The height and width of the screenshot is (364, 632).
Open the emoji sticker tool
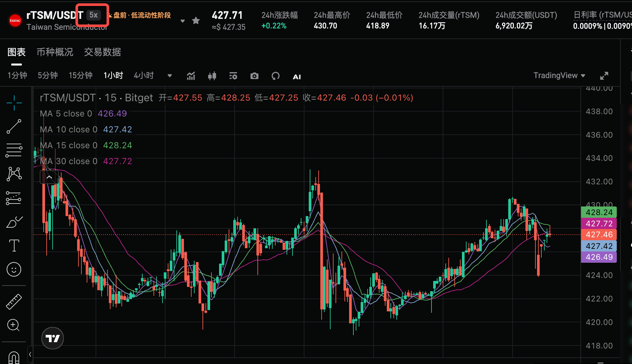[14, 269]
